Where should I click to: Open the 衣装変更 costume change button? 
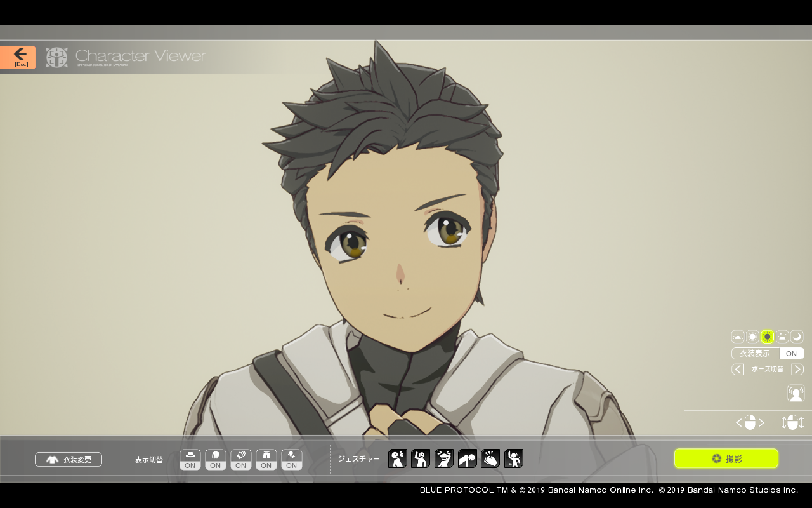tap(69, 459)
